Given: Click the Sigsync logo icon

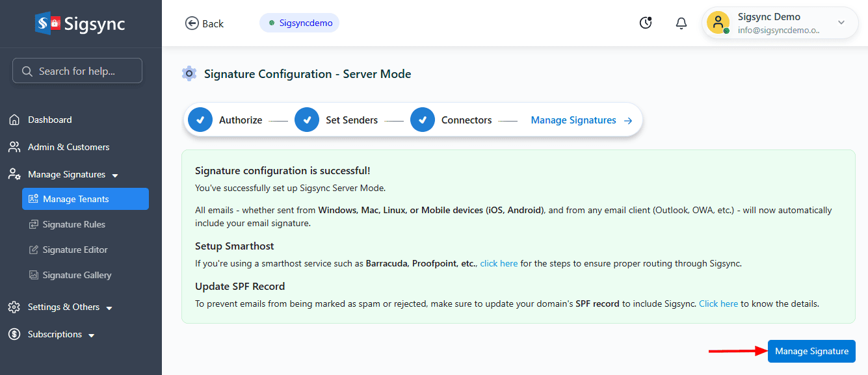Looking at the screenshot, I should pyautogui.click(x=47, y=24).
